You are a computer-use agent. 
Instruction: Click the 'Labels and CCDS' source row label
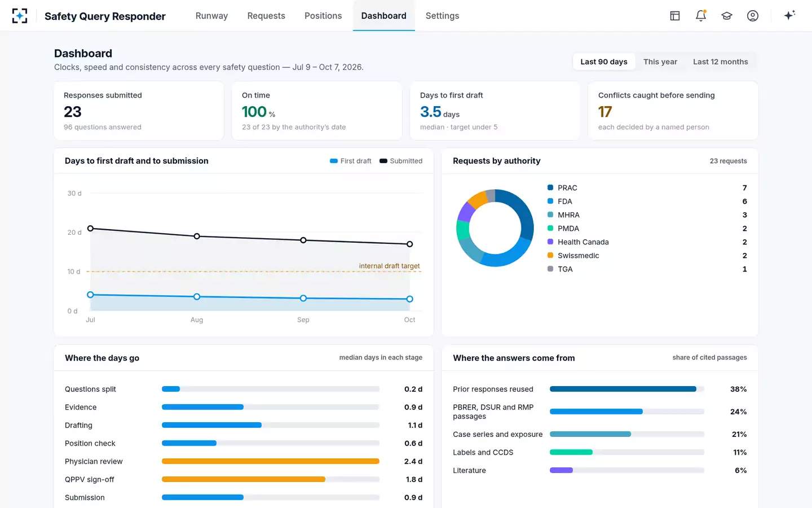[x=483, y=452]
